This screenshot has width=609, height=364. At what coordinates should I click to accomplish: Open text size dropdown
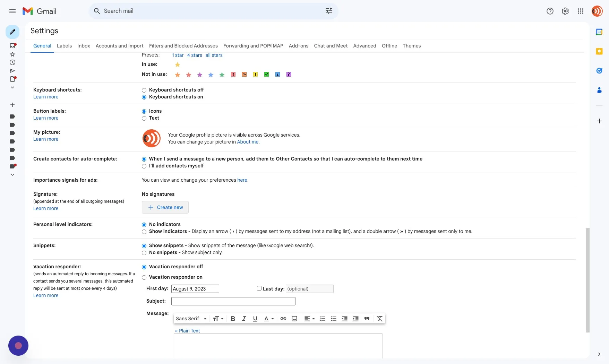point(218,319)
